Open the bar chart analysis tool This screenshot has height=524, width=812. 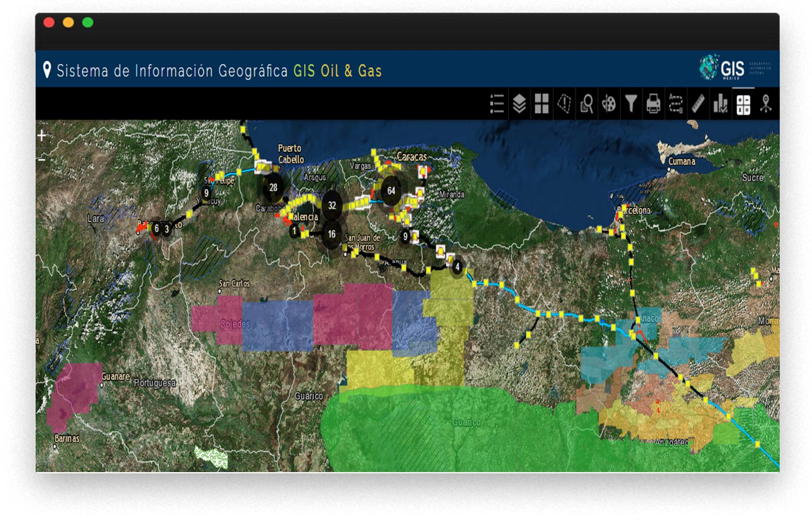pos(721,103)
